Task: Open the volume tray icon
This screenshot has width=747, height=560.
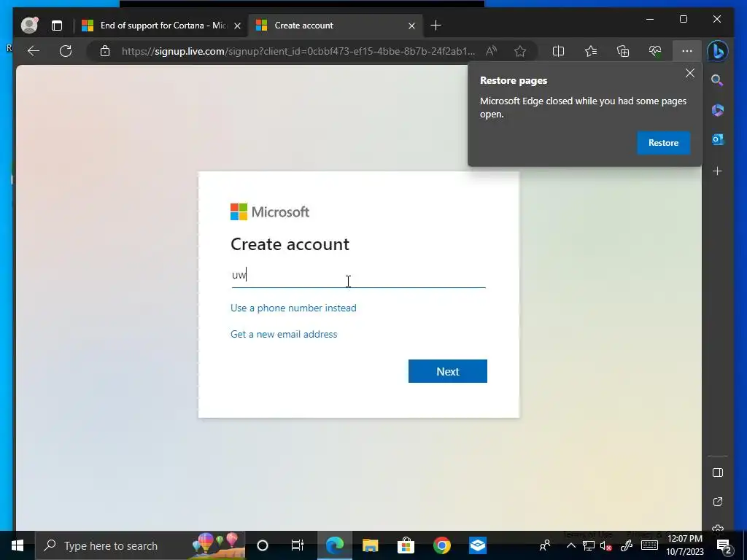Action: [x=606, y=545]
